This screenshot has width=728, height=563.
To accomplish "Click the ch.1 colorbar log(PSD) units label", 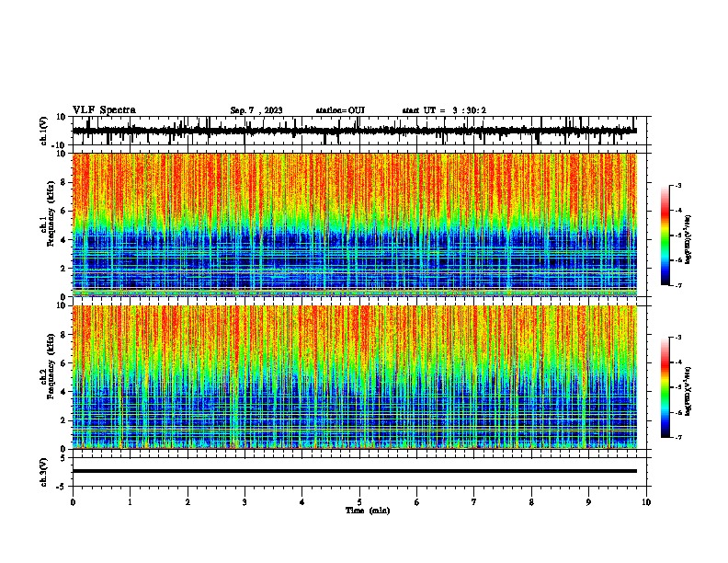I will pyautogui.click(x=688, y=240).
